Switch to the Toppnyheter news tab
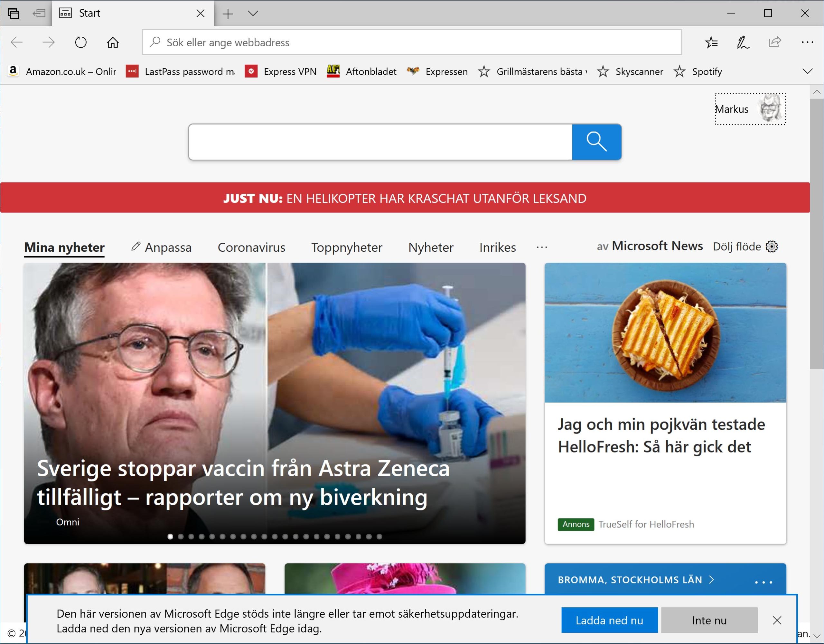The width and height of the screenshot is (824, 644). coord(346,247)
